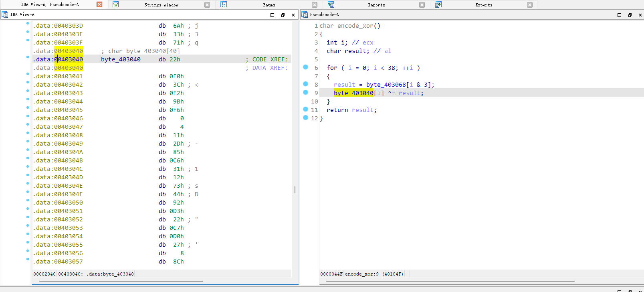The image size is (644, 292).
Task: Click value 0C6h at .data:0040304B
Action: 176,160
